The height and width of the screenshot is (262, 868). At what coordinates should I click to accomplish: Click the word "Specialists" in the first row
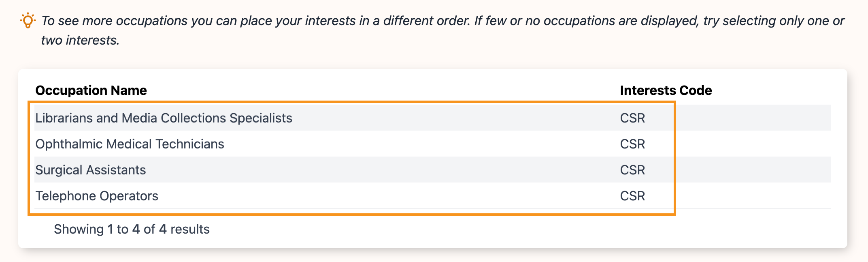261,118
